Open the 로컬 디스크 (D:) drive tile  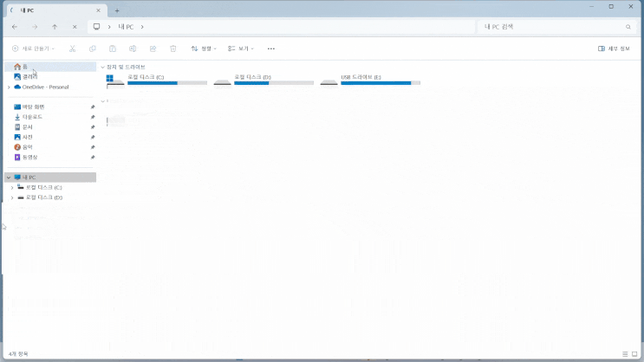click(263, 81)
